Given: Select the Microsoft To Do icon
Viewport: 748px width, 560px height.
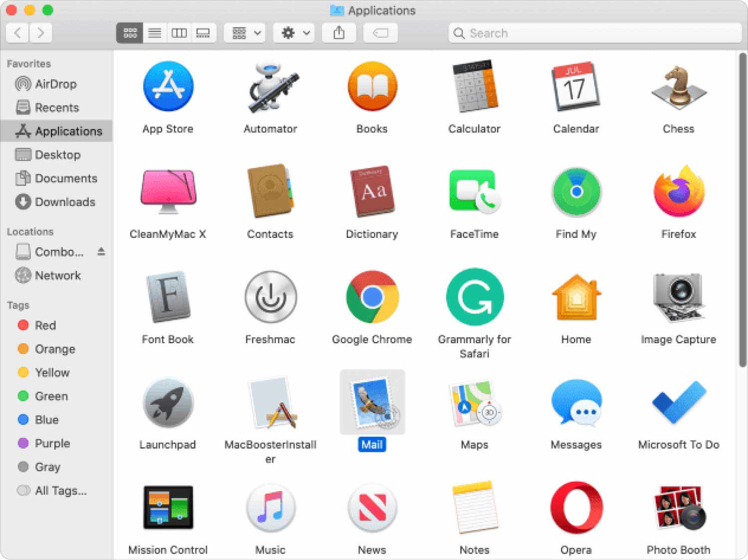Looking at the screenshot, I should pos(678,401).
